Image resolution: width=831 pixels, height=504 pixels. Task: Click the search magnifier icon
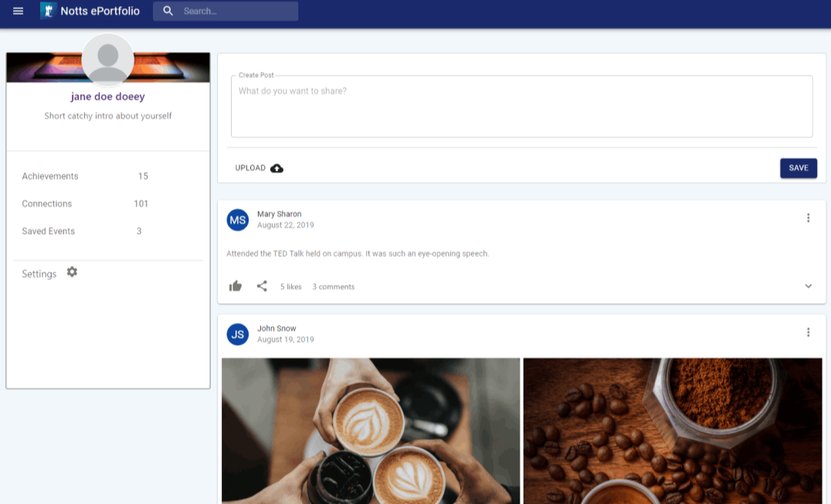point(168,12)
